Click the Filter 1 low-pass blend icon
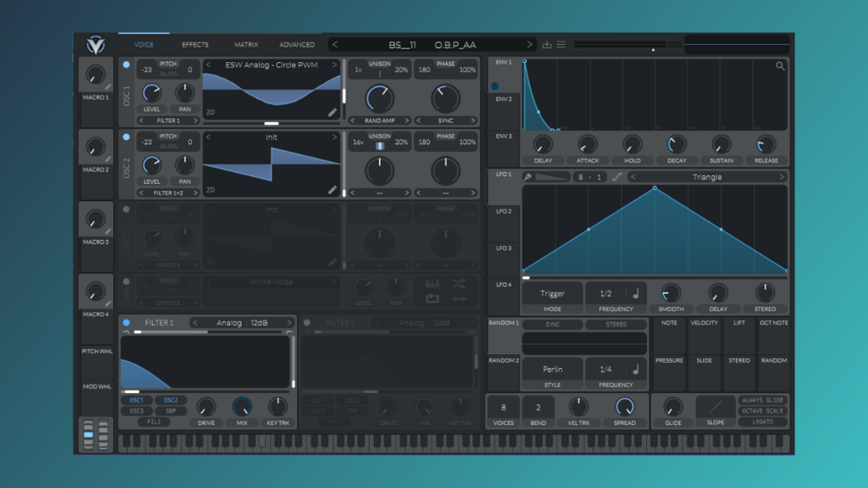 (x=125, y=332)
